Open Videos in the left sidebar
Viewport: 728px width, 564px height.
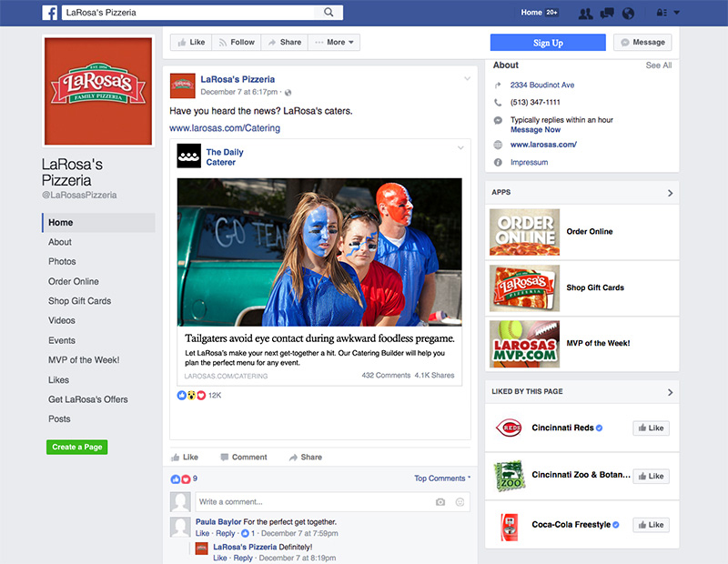pyautogui.click(x=61, y=320)
